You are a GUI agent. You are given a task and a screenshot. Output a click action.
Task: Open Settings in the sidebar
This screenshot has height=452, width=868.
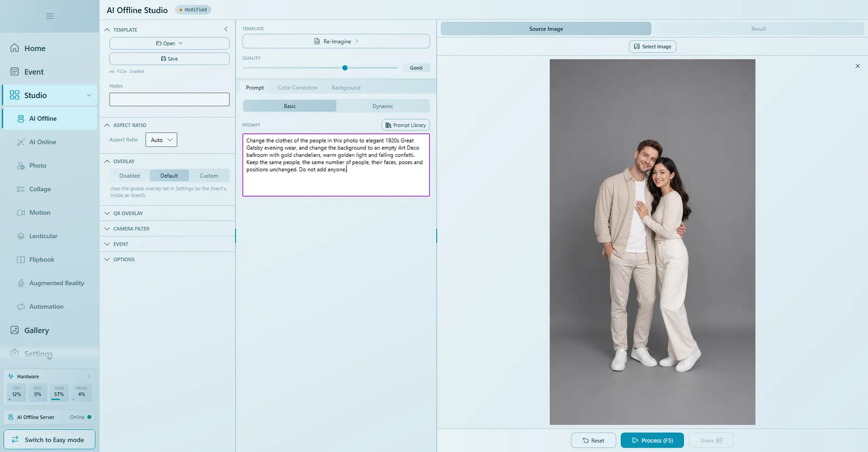click(49, 354)
